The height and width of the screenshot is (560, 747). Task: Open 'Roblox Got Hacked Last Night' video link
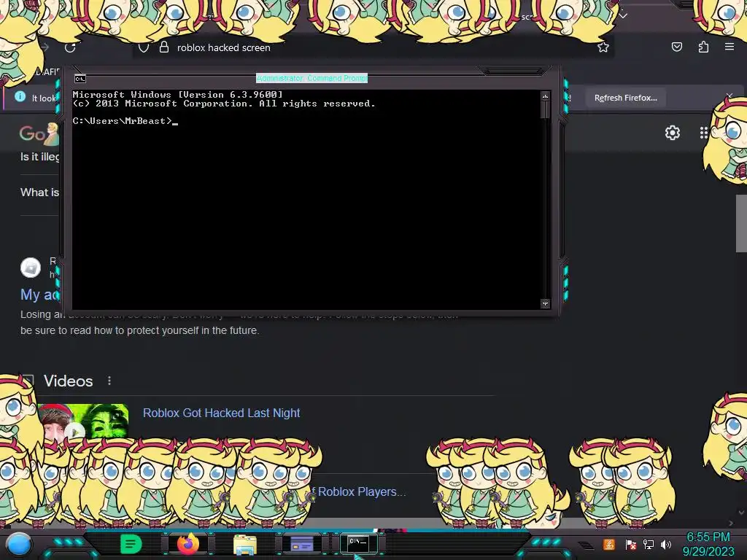coord(222,413)
